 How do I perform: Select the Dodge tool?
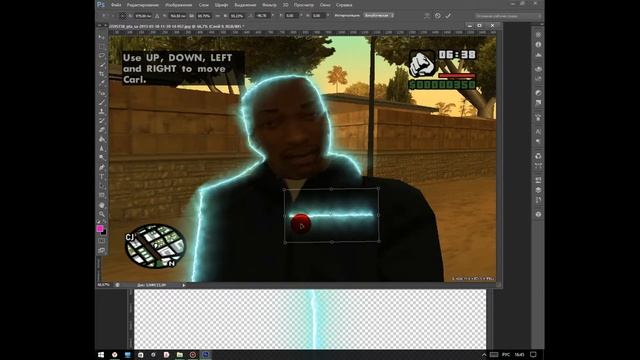pyautogui.click(x=102, y=158)
